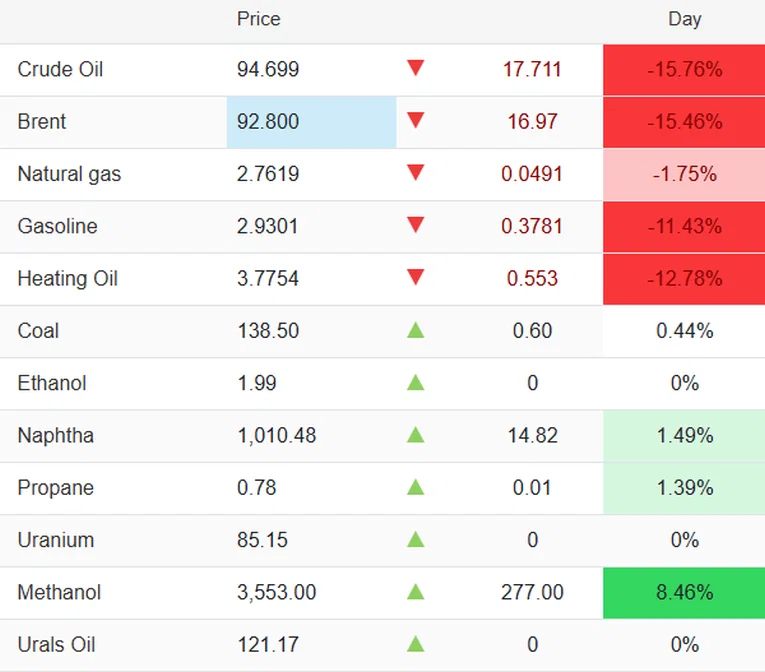Sort table by Price column header
The width and height of the screenshot is (765, 672).
258,19
